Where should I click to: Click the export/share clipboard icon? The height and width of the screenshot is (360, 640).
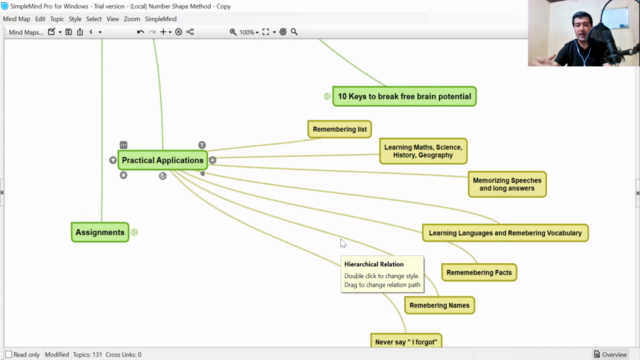pyautogui.click(x=80, y=32)
